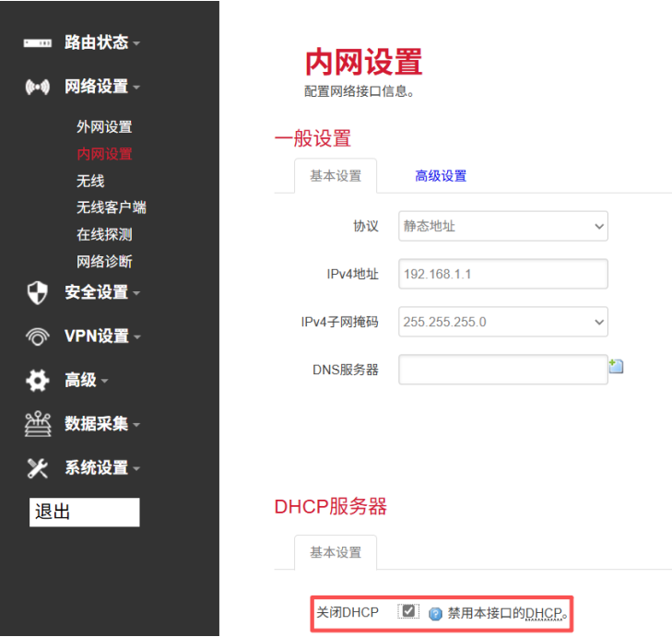672x637 pixels.
Task: Expand the 数据采集 menu
Action: coord(102,423)
